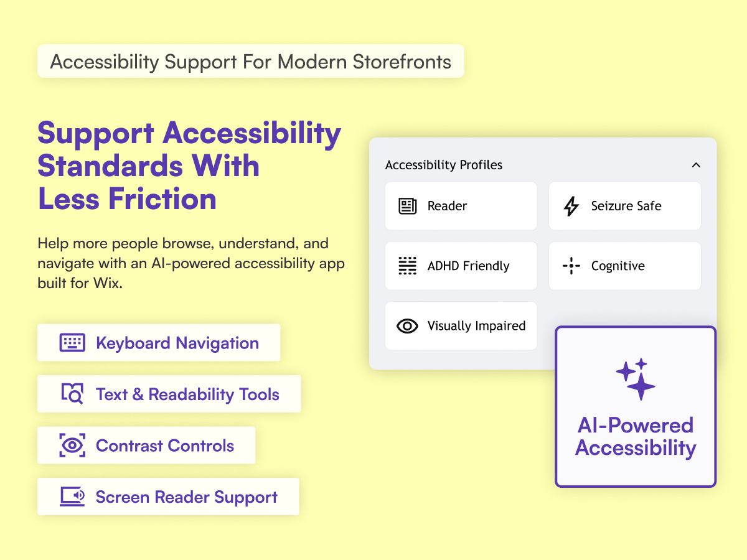Toggle the Seizure Safe profile
This screenshot has height=560, width=747.
point(625,206)
